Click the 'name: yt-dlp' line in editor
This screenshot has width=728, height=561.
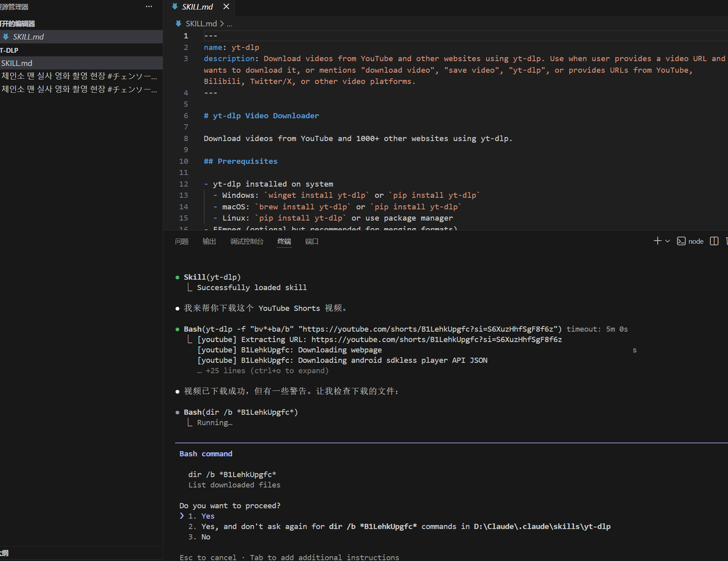point(232,47)
